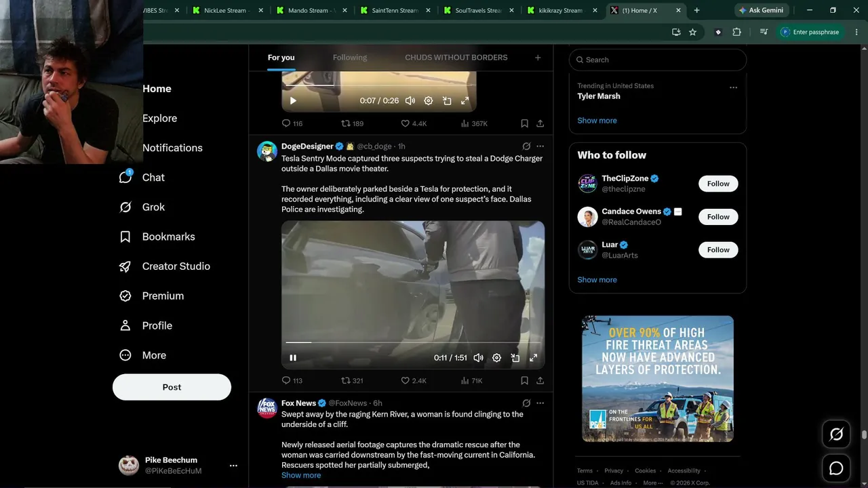
Task: Switch to the Following tab
Action: [350, 58]
